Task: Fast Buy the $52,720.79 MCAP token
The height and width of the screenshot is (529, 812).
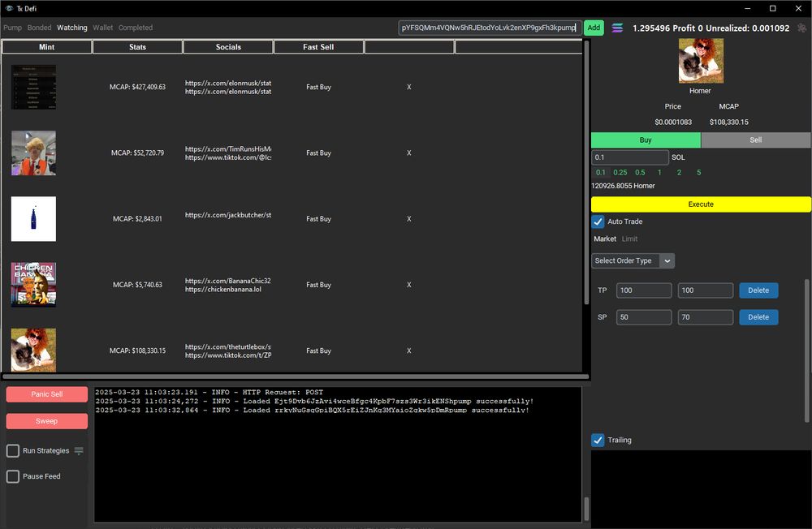Action: [x=318, y=153]
